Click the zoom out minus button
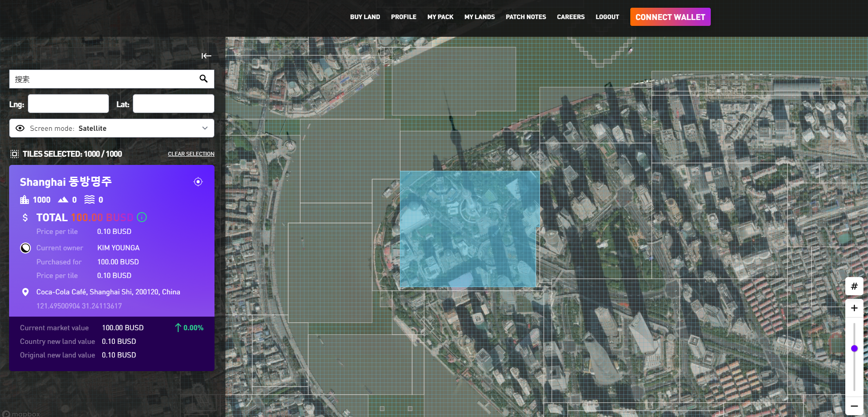 click(x=854, y=406)
